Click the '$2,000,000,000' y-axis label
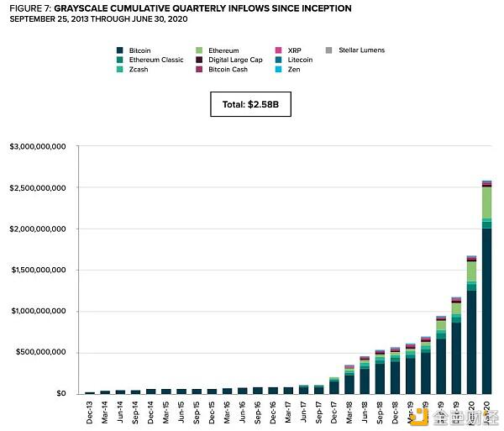This screenshot has height=431, width=504. [38, 229]
